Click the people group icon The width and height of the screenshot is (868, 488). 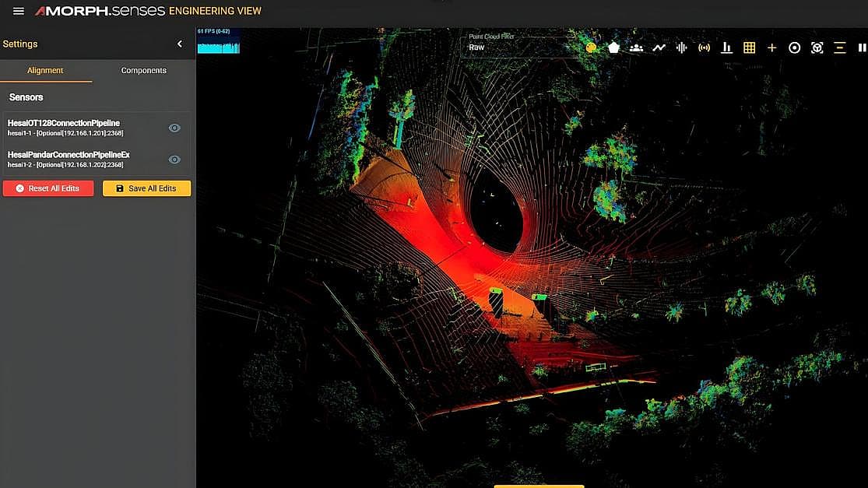click(x=636, y=47)
